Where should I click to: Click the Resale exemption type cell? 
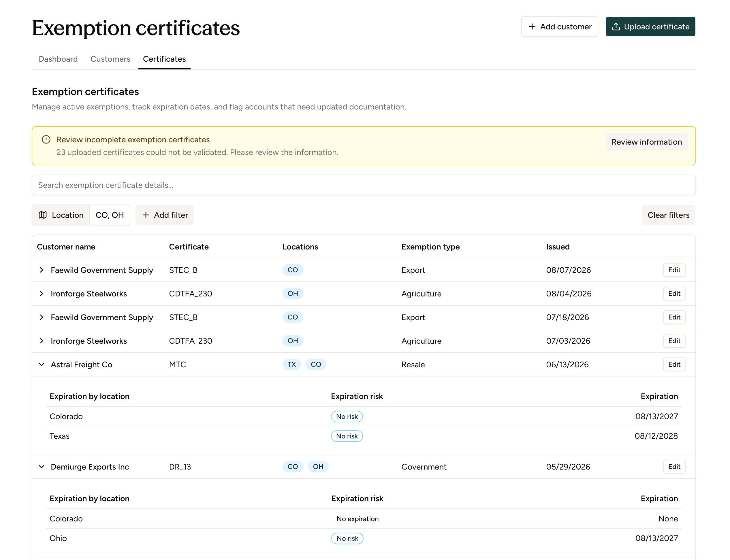[413, 365]
